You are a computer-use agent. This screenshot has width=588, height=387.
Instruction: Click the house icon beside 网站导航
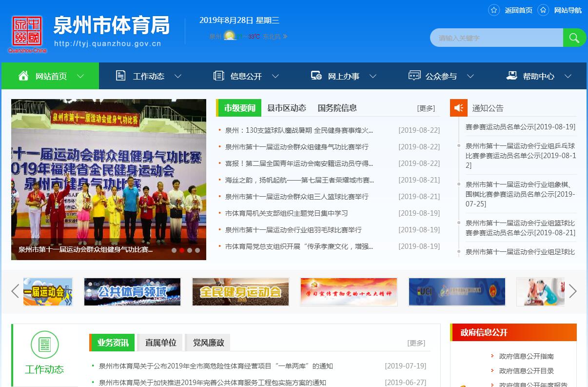(543, 10)
